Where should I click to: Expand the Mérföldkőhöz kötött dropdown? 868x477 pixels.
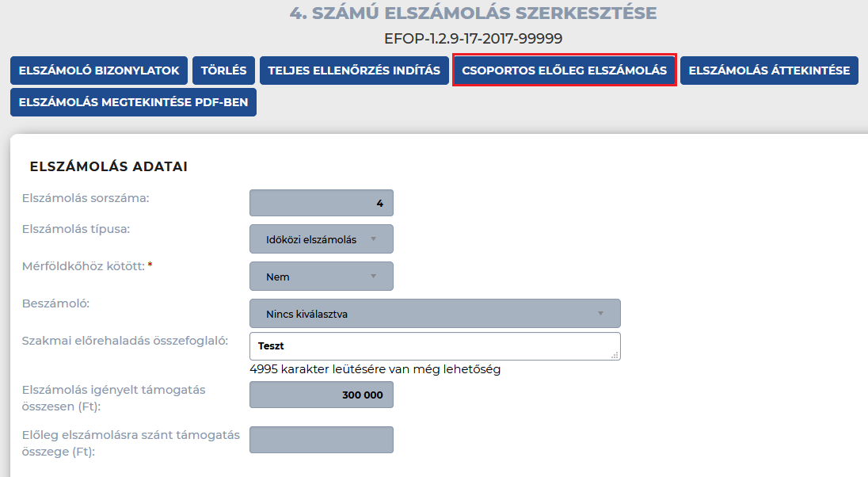(x=322, y=276)
